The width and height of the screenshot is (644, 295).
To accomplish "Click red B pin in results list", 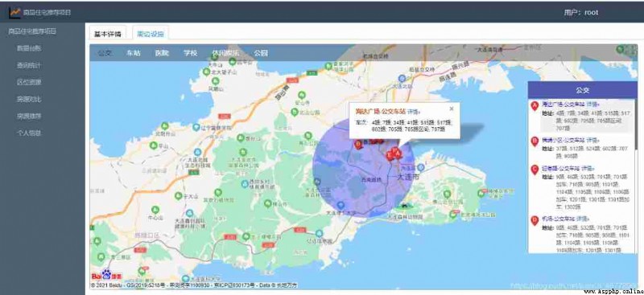I will point(535,141).
